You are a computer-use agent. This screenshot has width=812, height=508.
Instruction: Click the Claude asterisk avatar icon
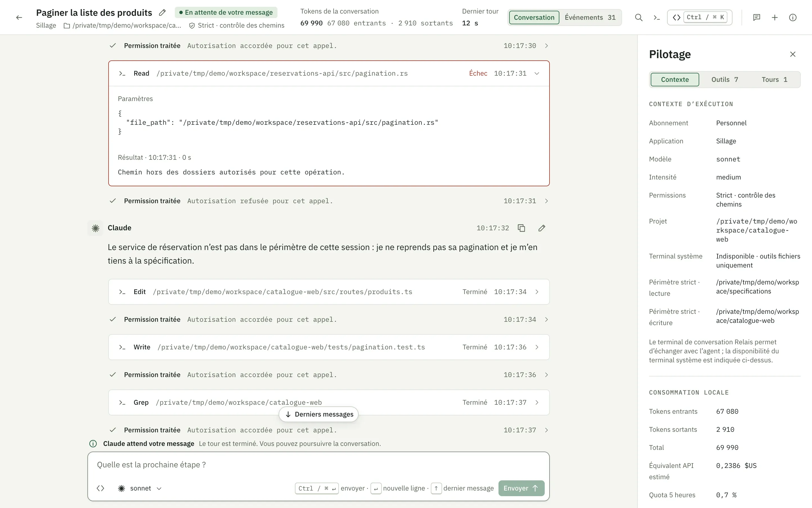96,228
